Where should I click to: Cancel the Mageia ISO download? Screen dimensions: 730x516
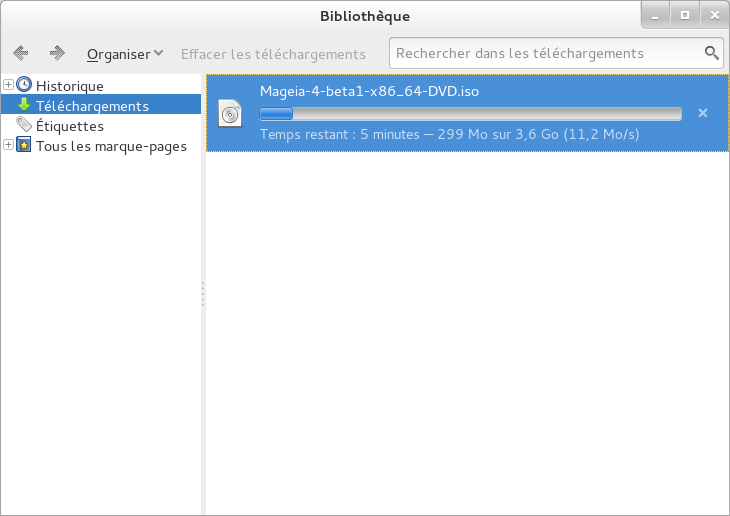click(703, 113)
